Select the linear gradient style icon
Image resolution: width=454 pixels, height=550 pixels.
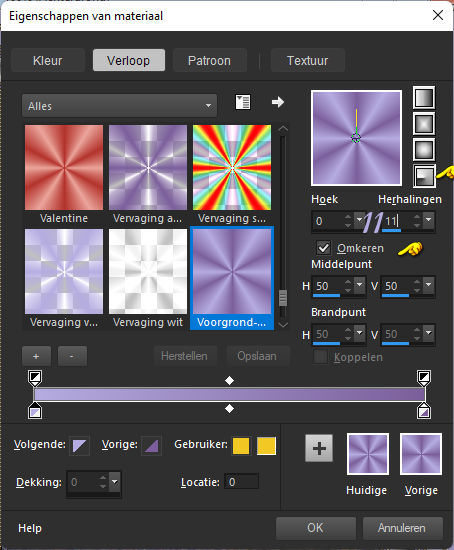(x=424, y=98)
